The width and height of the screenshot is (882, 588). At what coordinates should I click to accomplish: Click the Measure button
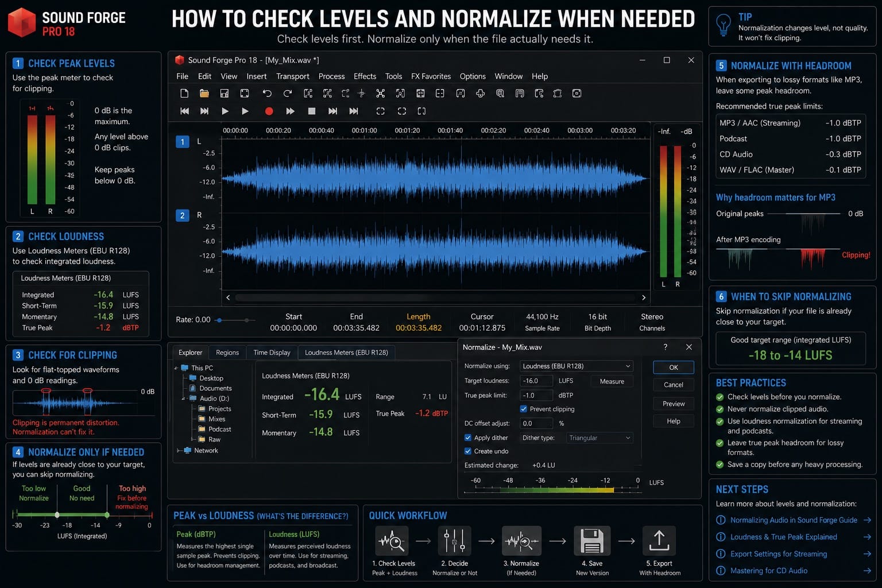point(612,381)
